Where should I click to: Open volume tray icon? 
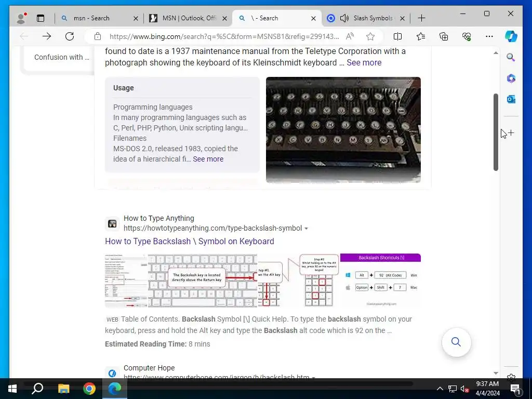pos(464,389)
